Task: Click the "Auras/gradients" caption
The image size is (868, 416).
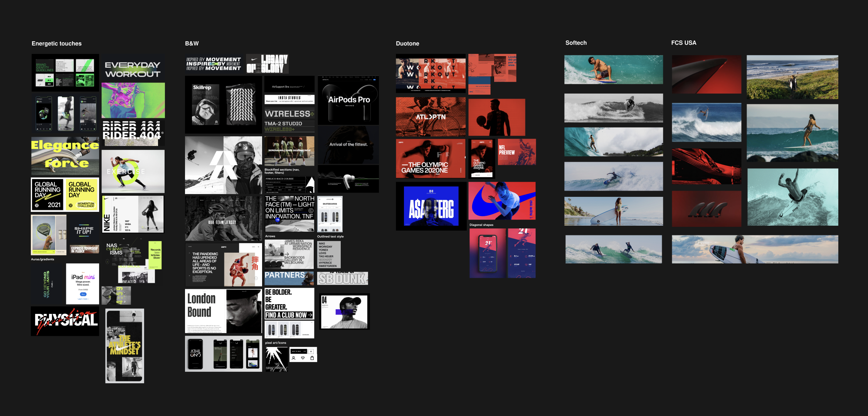Action: [43, 259]
